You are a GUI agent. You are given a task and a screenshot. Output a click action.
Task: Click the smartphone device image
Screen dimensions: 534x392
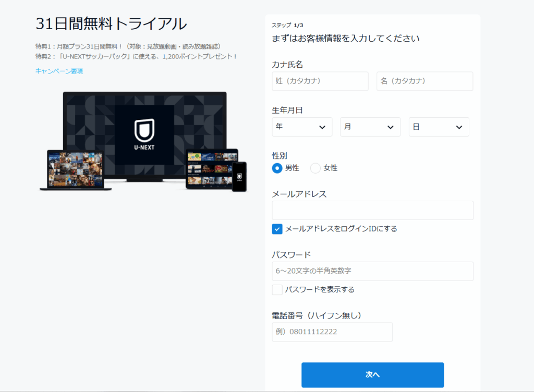pos(239,177)
